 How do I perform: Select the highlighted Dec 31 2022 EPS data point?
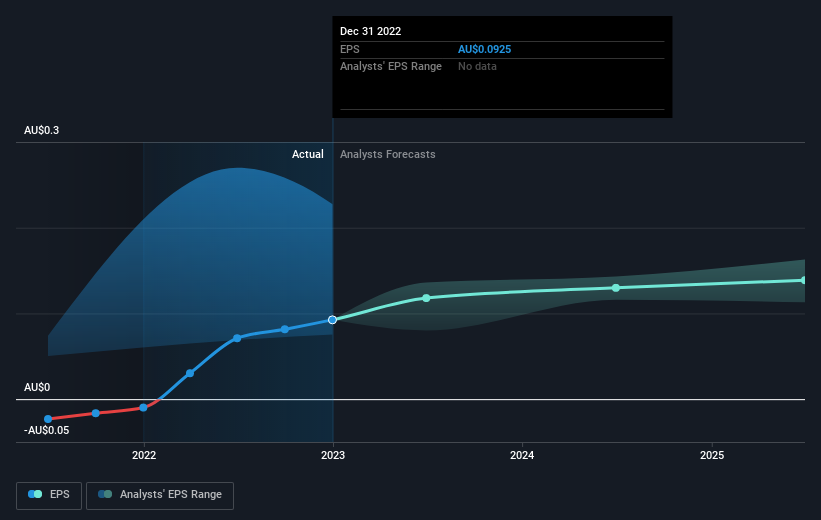pyautogui.click(x=332, y=319)
